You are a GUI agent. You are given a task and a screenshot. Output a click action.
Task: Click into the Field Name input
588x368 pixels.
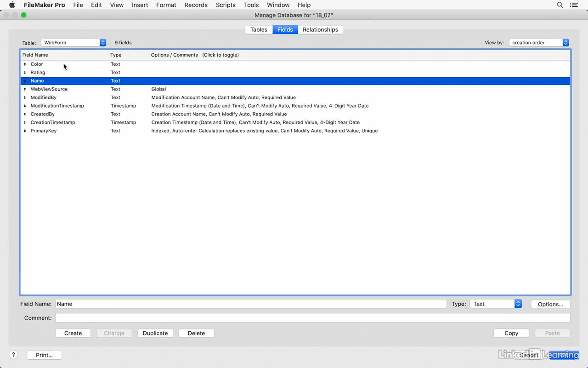pyautogui.click(x=251, y=304)
